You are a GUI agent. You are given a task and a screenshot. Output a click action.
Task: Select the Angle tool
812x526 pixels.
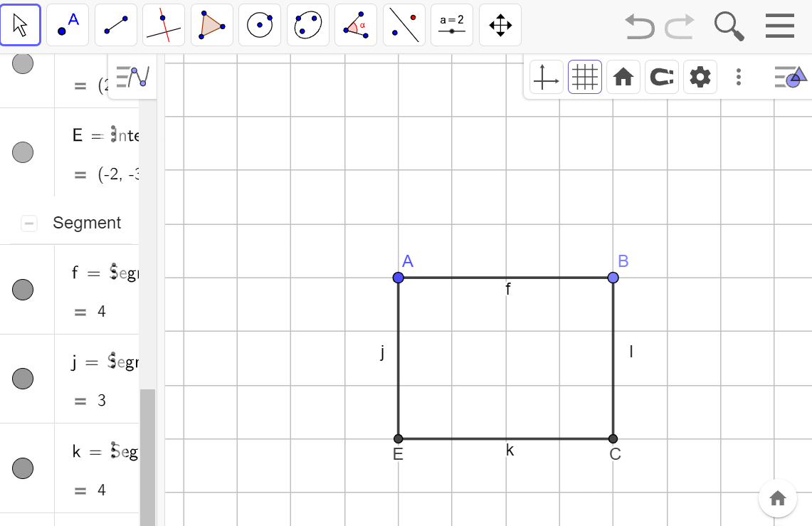pos(356,25)
